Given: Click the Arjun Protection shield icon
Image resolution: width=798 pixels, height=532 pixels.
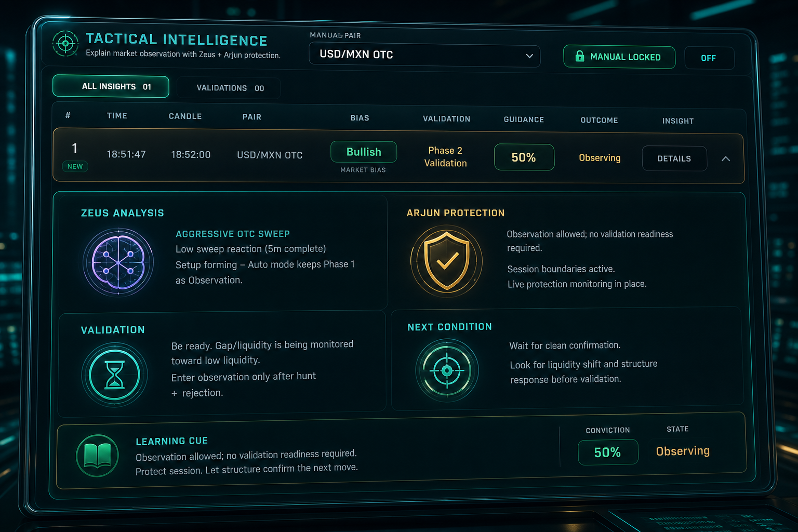Looking at the screenshot, I should click(x=447, y=261).
